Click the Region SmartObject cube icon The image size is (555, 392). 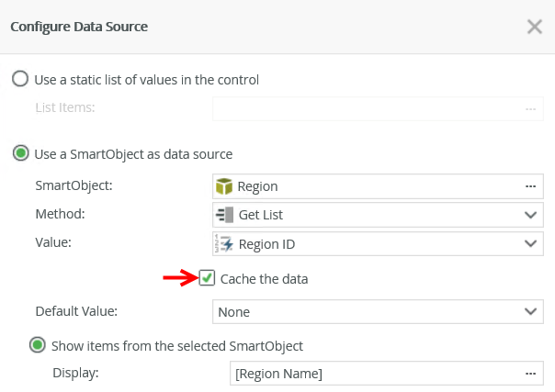point(225,186)
